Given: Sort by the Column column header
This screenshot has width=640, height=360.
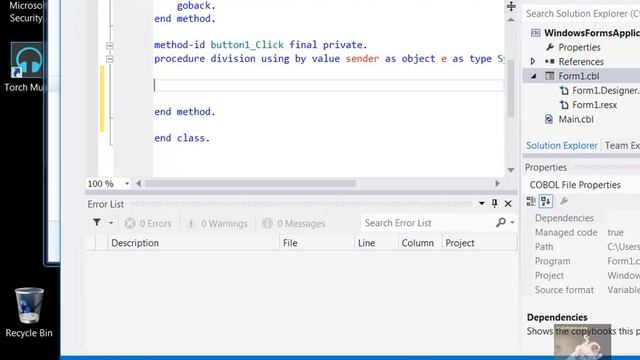Looking at the screenshot, I should point(420,243).
